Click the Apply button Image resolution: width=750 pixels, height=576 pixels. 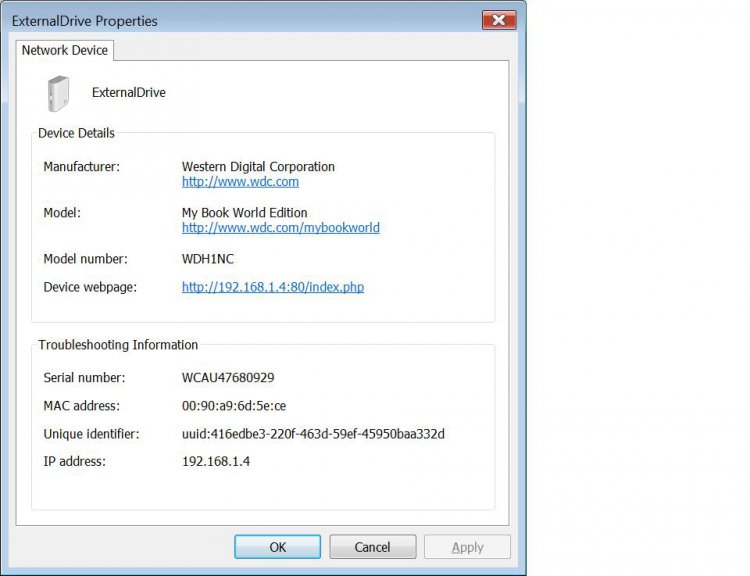click(x=467, y=547)
